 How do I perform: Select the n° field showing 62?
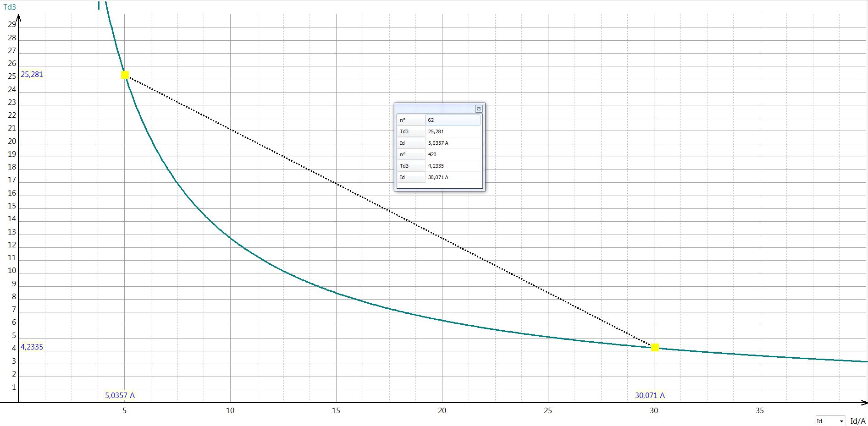(453, 120)
